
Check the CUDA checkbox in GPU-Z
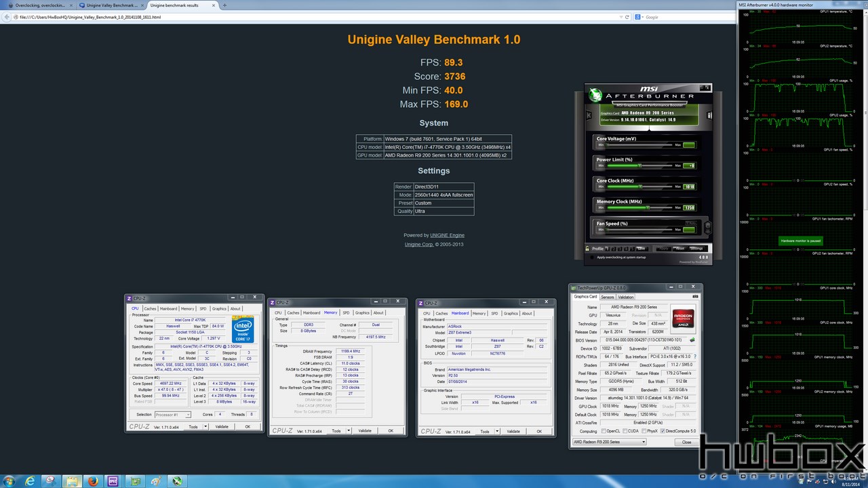point(625,431)
